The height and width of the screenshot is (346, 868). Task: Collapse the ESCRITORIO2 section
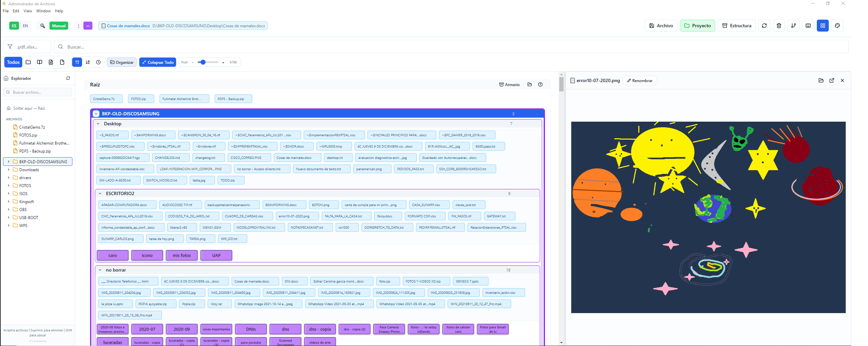[x=100, y=194]
